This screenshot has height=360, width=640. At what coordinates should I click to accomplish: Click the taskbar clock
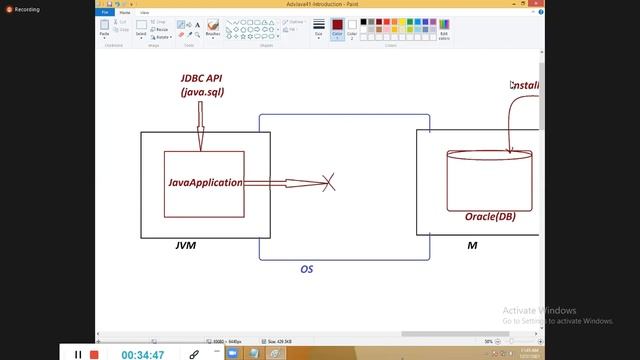click(530, 353)
